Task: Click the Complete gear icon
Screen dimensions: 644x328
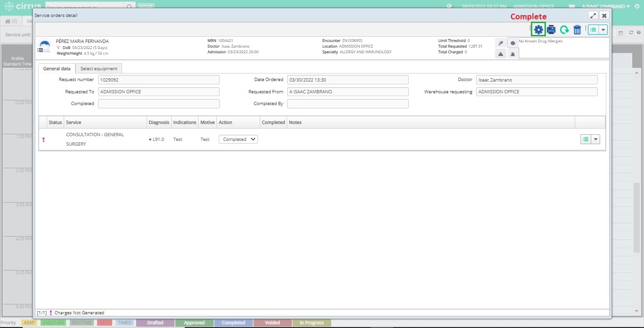Action: click(538, 30)
